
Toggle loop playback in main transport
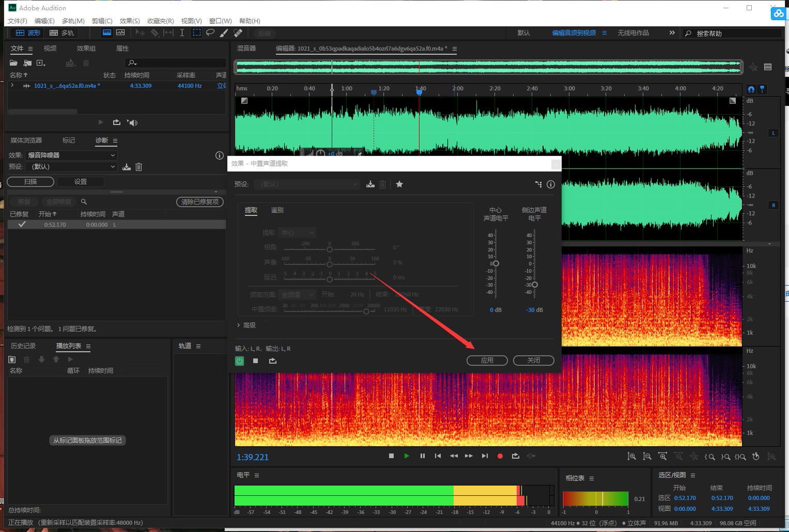pos(515,456)
